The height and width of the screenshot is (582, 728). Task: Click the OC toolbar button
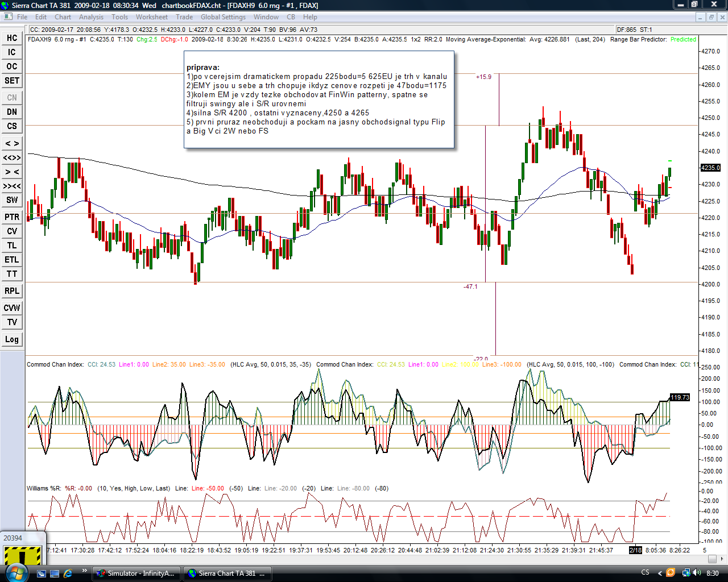(x=12, y=66)
